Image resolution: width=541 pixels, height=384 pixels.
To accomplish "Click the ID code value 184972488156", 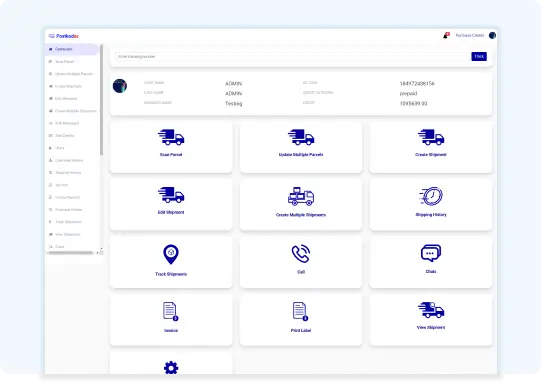I will (417, 83).
